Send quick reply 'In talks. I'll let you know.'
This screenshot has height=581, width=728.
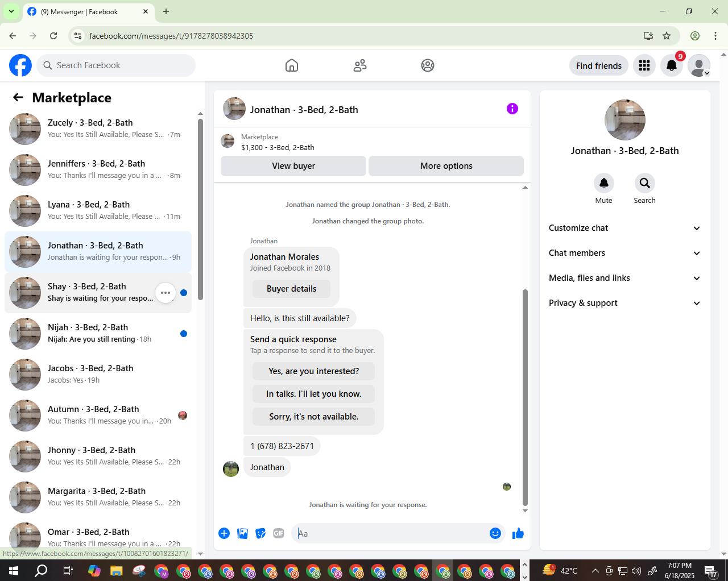[314, 394]
